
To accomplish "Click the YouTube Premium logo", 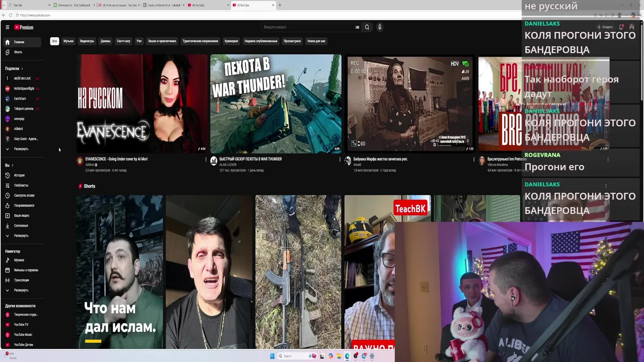I will [24, 27].
